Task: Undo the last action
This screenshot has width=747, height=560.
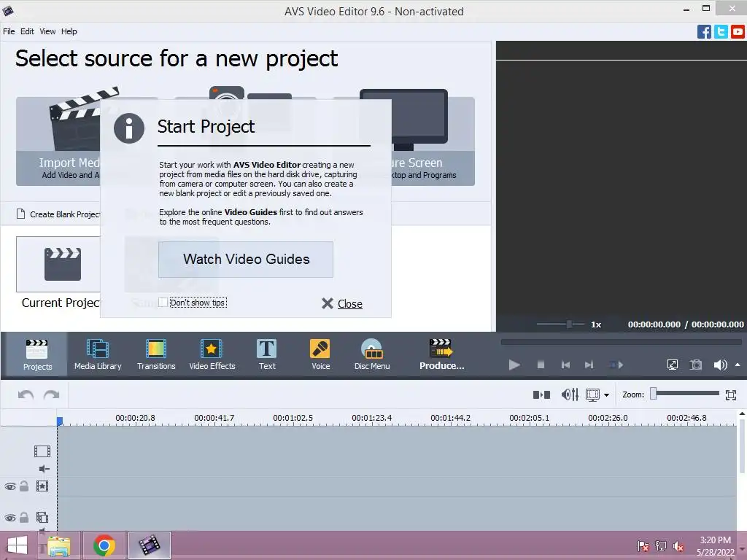Action: pos(26,394)
